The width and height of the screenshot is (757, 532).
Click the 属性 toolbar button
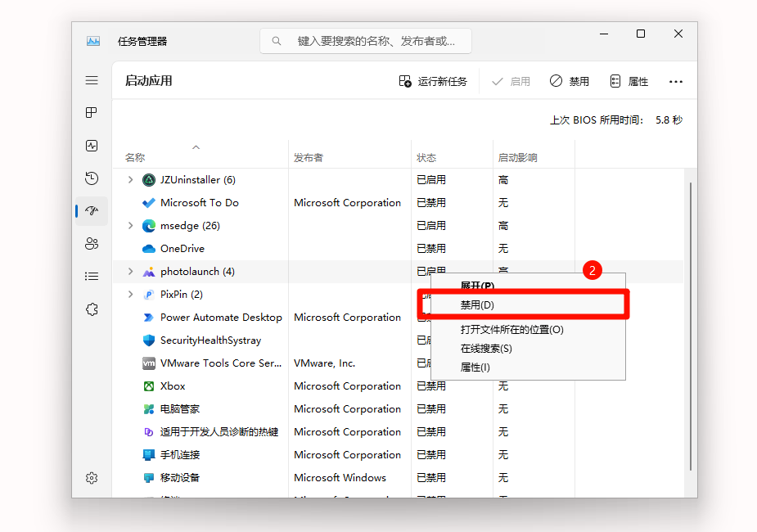(629, 81)
